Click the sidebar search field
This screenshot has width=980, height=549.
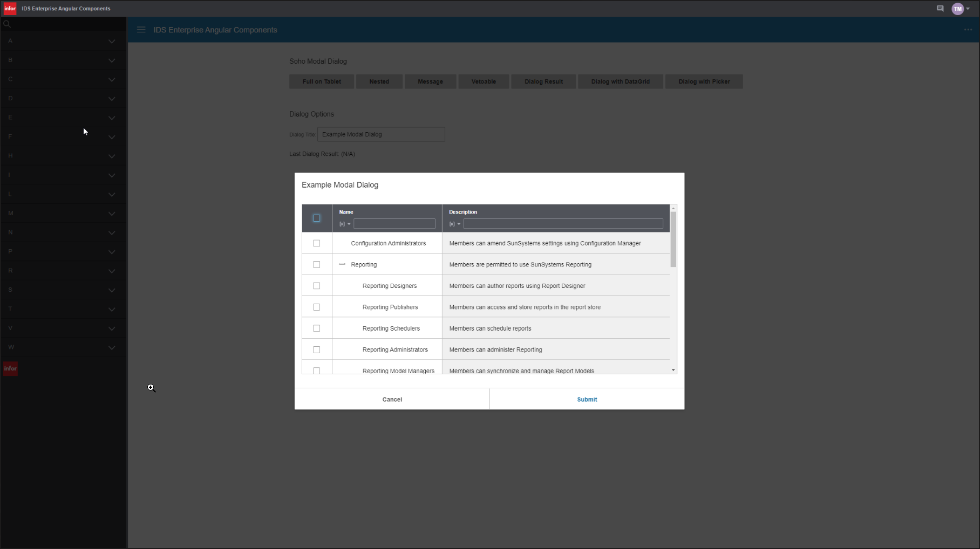click(x=63, y=24)
